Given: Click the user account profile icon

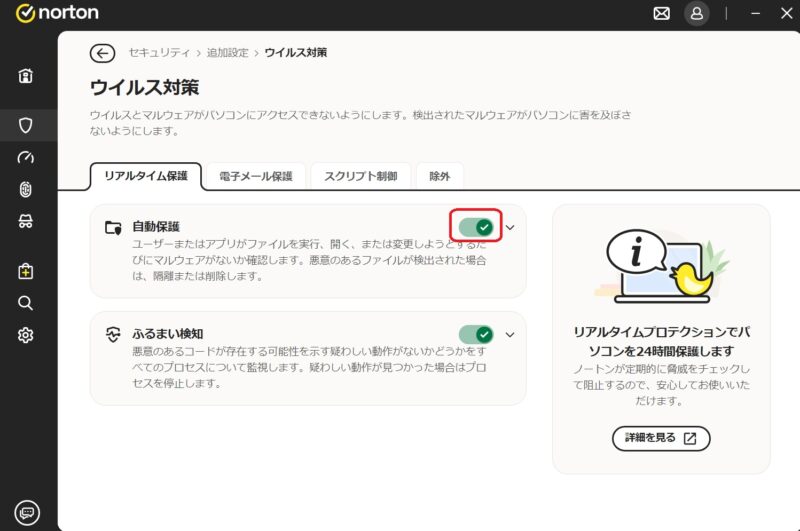Looking at the screenshot, I should coord(695,13).
